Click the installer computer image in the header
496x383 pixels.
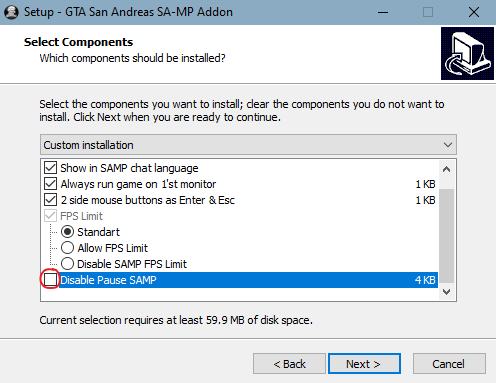click(x=467, y=53)
